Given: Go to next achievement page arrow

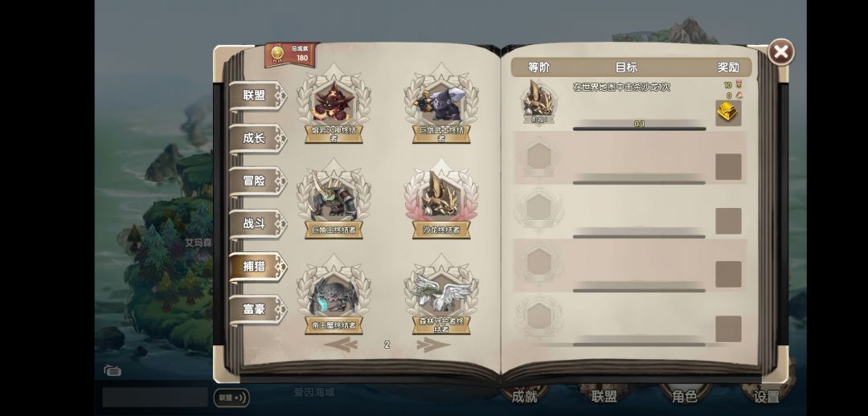Looking at the screenshot, I should pos(432,345).
